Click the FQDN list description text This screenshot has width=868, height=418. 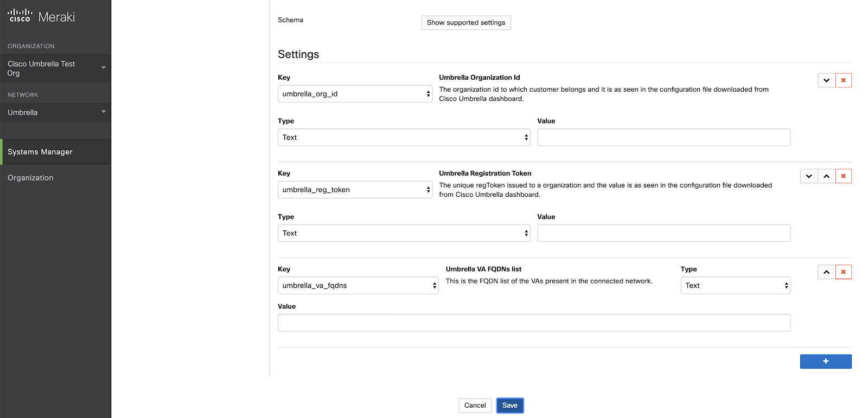[549, 281]
